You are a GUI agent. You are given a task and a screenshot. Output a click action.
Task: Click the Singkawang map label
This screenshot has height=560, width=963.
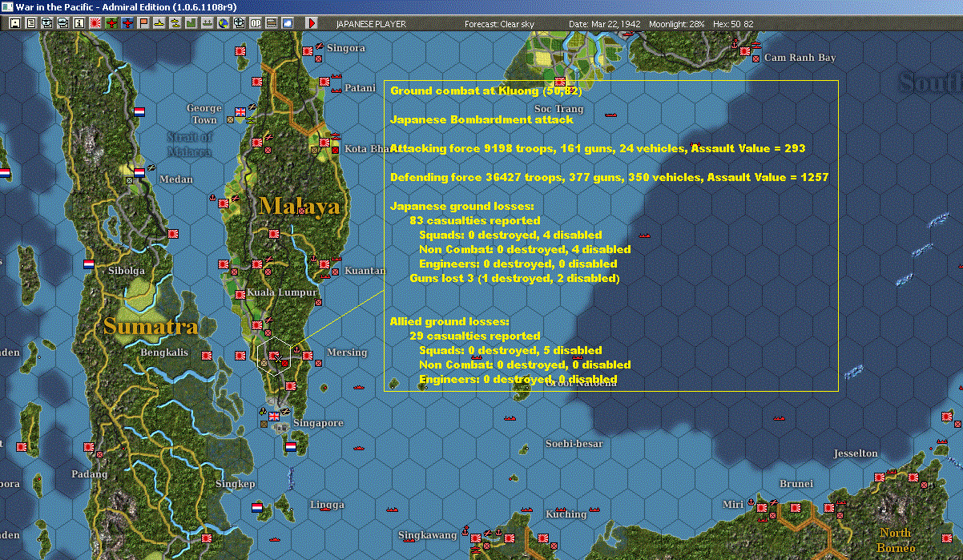(427, 534)
